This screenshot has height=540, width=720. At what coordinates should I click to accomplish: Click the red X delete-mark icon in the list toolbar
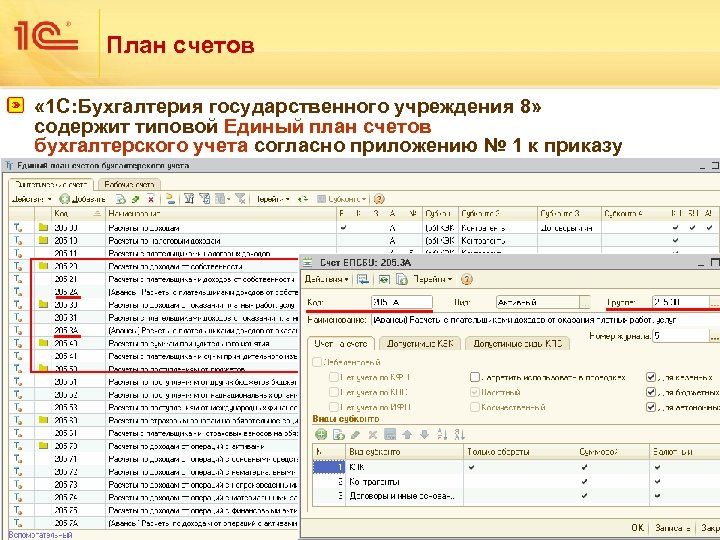tap(151, 199)
